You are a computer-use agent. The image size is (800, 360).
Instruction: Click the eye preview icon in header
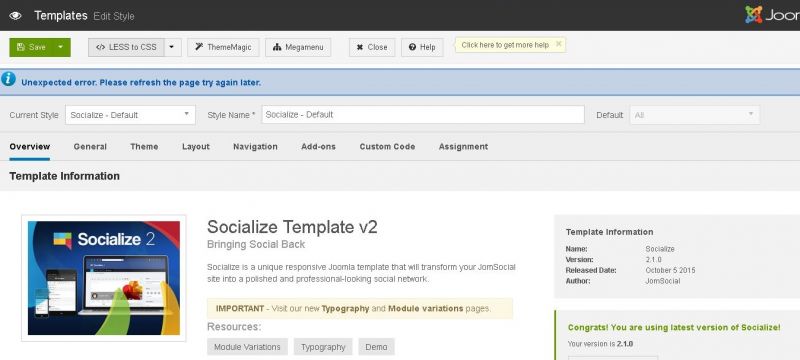click(x=15, y=15)
